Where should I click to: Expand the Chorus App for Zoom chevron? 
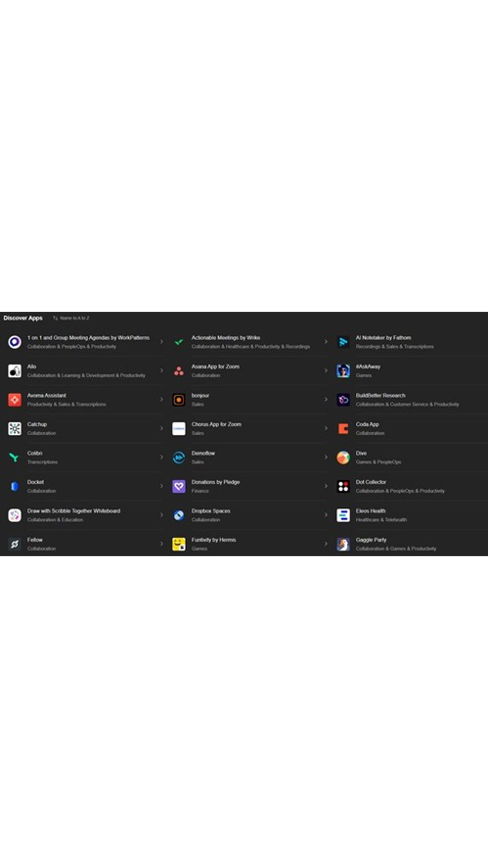coord(326,428)
